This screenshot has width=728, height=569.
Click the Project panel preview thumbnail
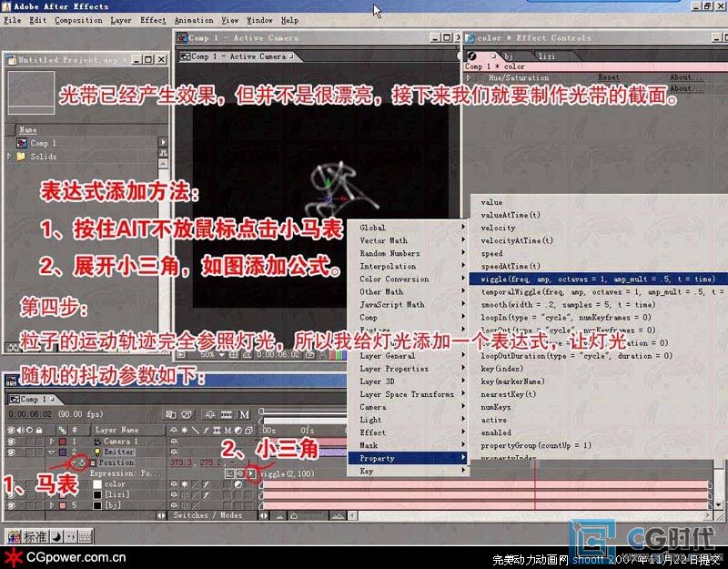click(31, 93)
